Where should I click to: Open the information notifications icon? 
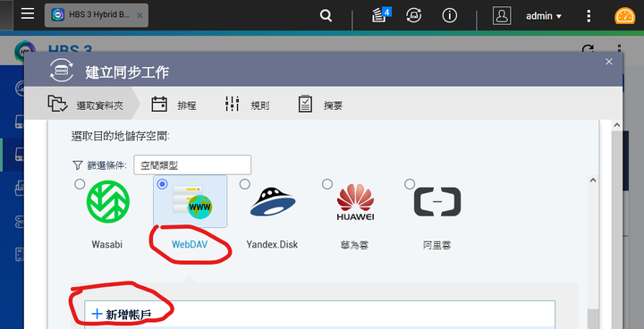click(x=449, y=15)
